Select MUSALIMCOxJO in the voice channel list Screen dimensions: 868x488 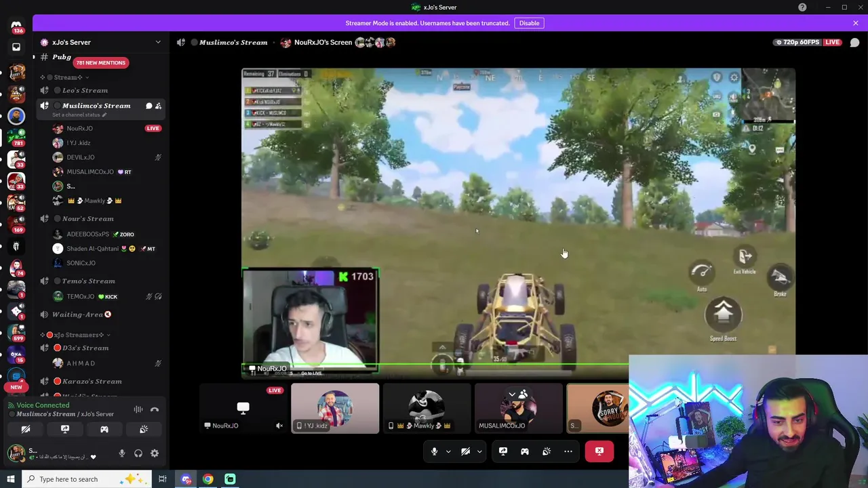pyautogui.click(x=90, y=171)
